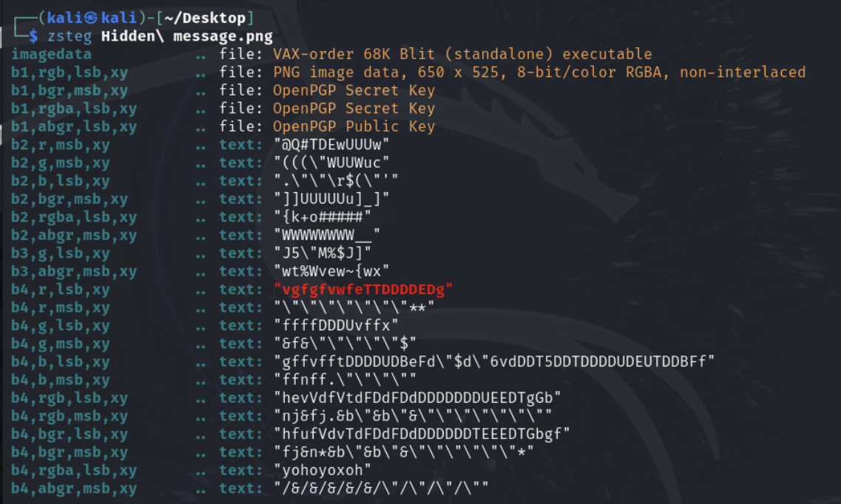This screenshot has width=841, height=504.
Task: Click the '@Q#TDEwUUUw' text result
Action: (x=331, y=145)
